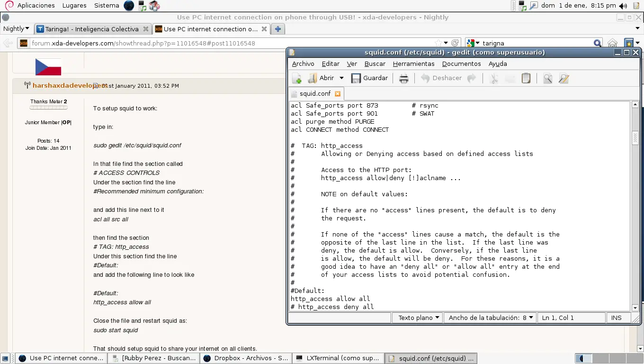Open the tab width dropdown
Image resolution: width=644 pixels, height=364 pixels.
point(491,318)
